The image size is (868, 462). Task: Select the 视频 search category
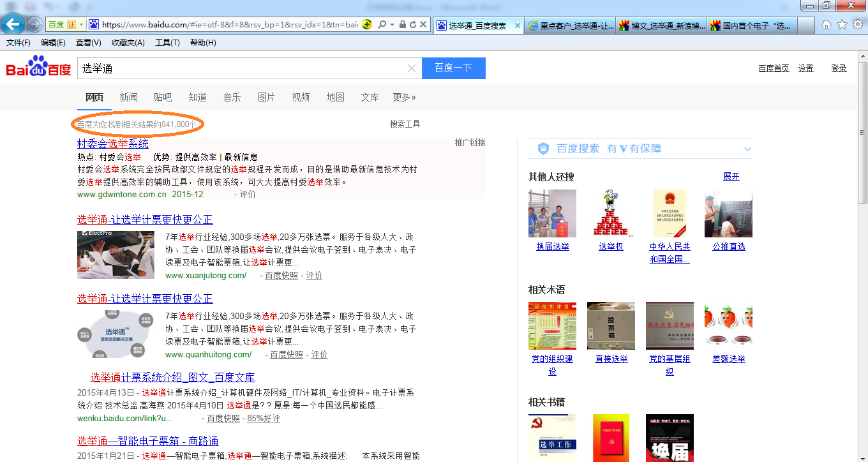(x=301, y=97)
